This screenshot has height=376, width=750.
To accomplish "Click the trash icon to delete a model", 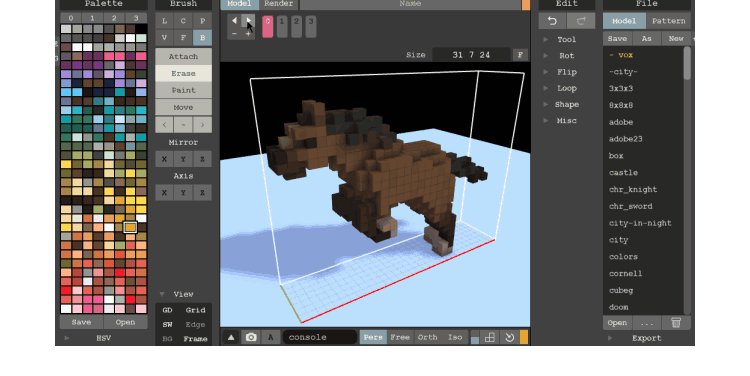I will click(676, 323).
